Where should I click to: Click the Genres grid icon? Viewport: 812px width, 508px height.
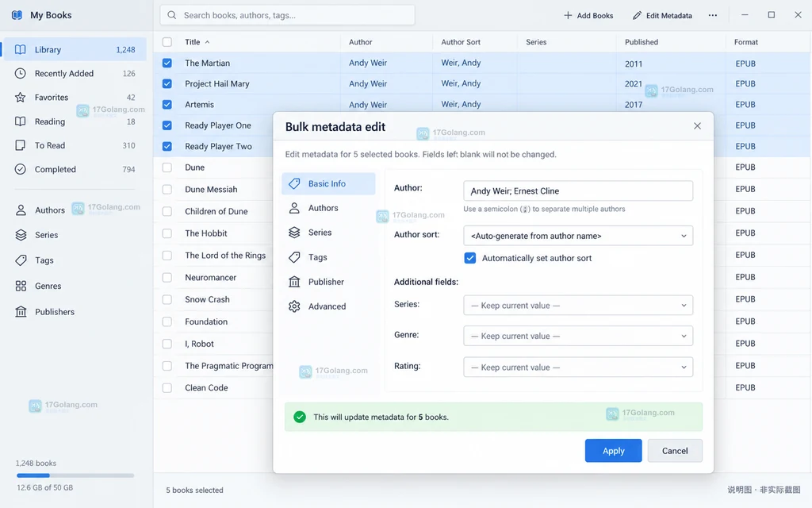point(21,286)
